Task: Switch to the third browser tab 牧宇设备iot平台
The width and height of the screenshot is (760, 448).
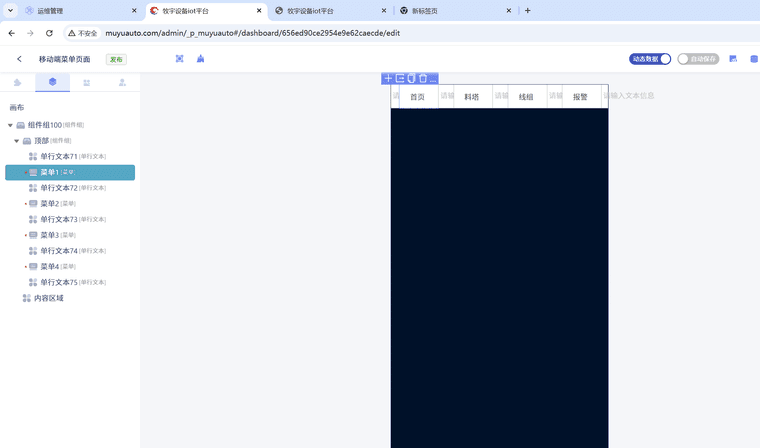Action: coord(310,11)
